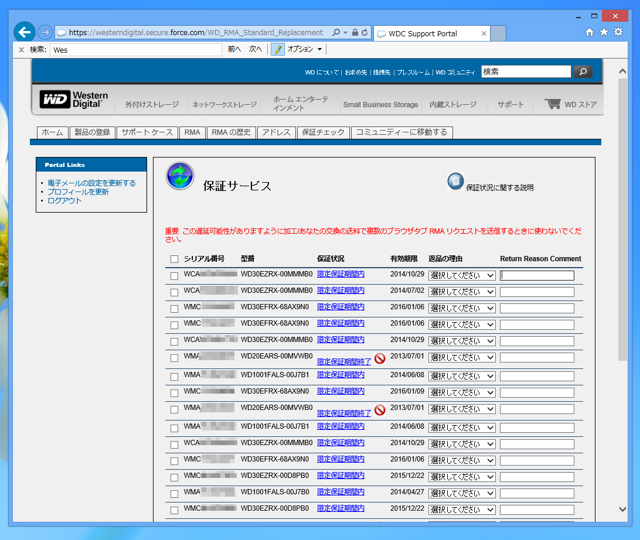640x540 pixels.
Task: Open サポート navigation menu
Action: (x=510, y=104)
